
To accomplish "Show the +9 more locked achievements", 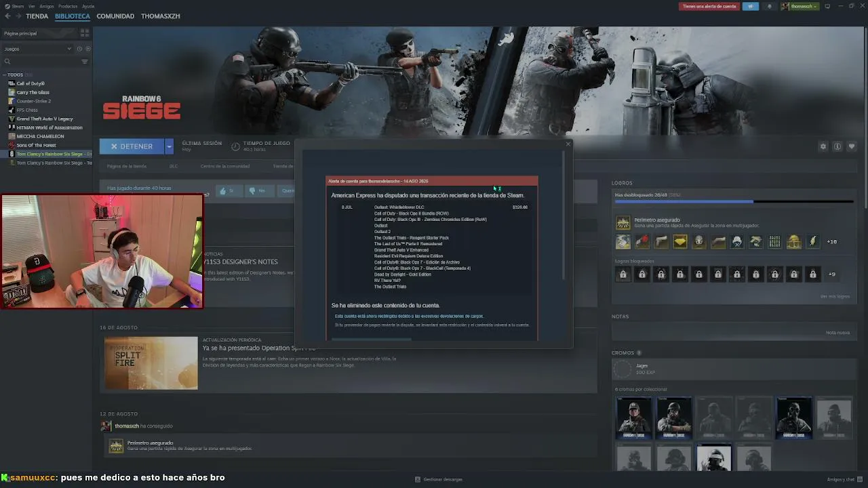I will [831, 274].
